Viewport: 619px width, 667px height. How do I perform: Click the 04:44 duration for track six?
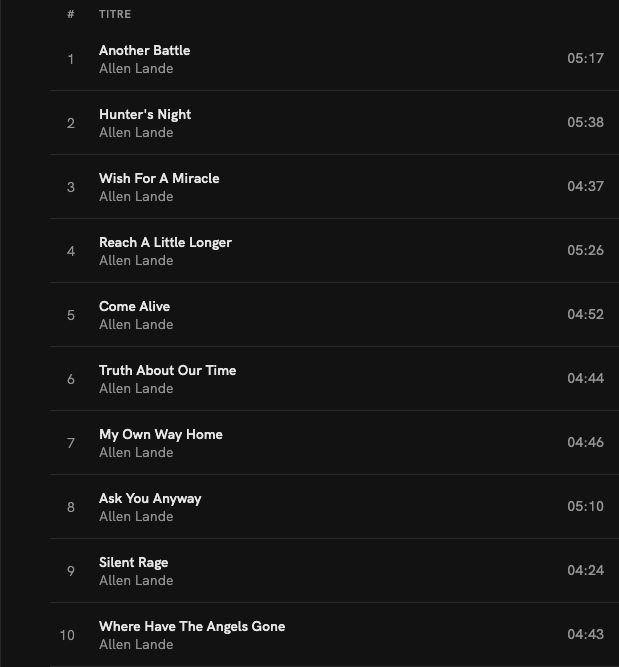[585, 378]
